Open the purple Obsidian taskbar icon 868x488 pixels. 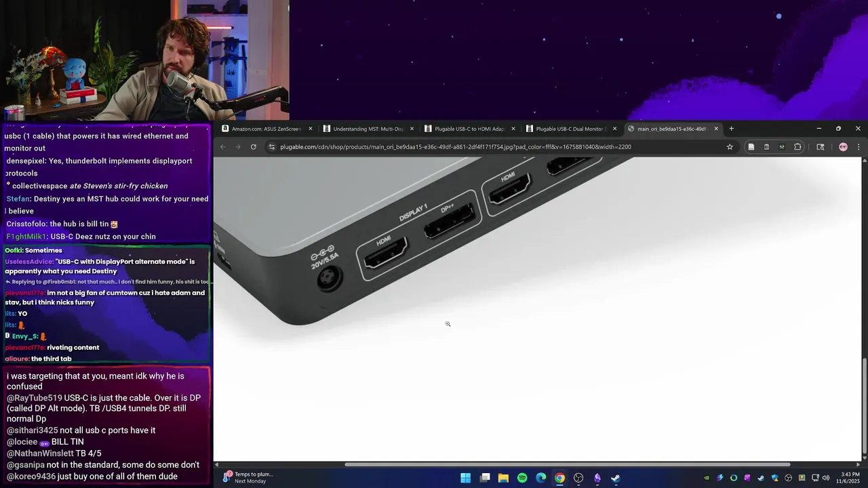[x=597, y=478]
